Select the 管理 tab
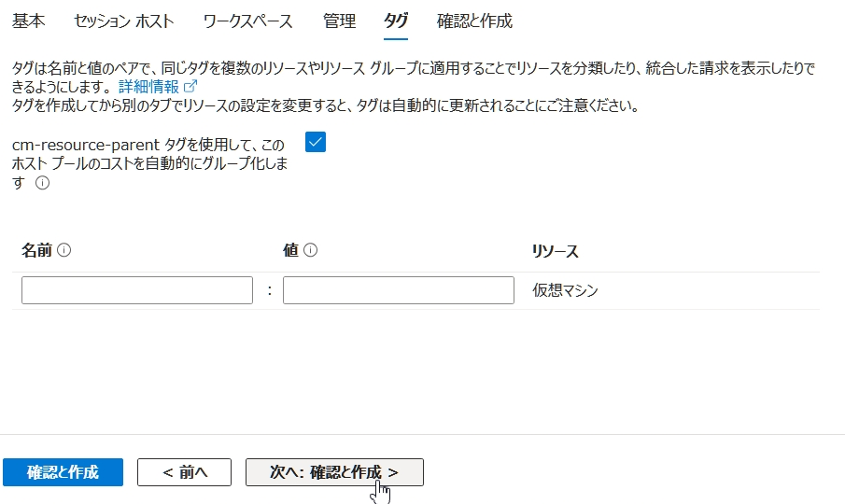 click(339, 21)
